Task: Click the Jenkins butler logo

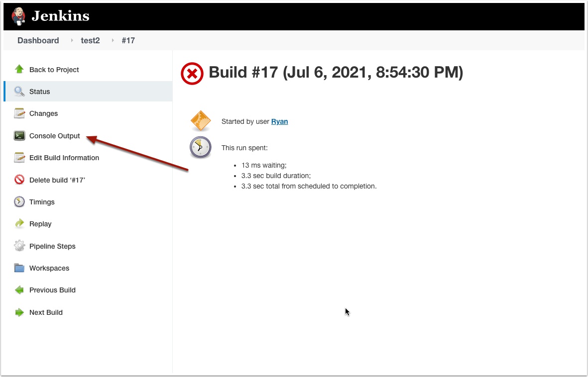Action: click(x=18, y=16)
